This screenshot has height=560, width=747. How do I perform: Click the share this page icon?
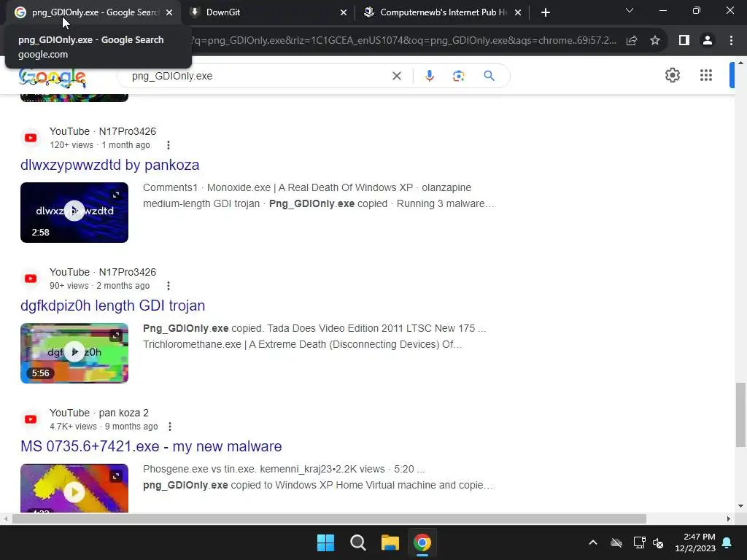pos(632,41)
